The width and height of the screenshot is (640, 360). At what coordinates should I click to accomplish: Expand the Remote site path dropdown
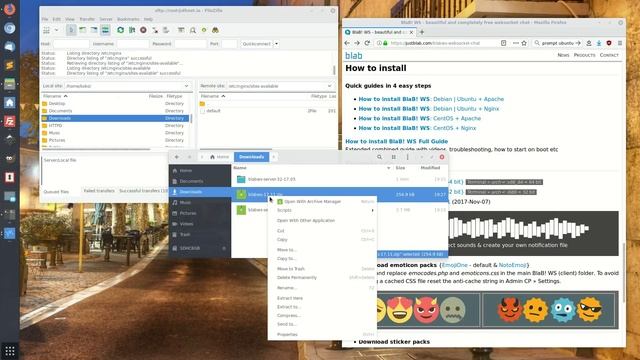click(x=329, y=86)
